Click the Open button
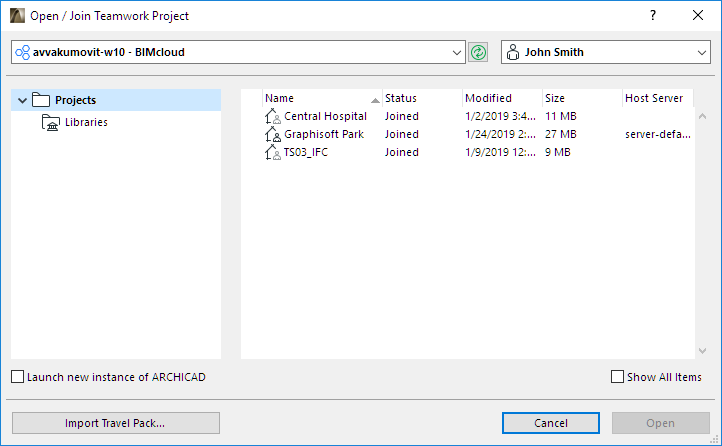This screenshot has height=446, width=722. (660, 423)
